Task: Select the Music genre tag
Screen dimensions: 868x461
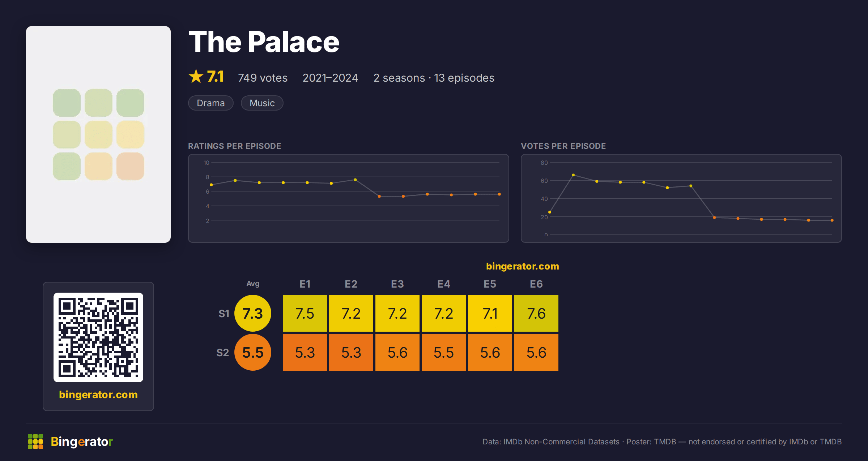Action: 262,103
